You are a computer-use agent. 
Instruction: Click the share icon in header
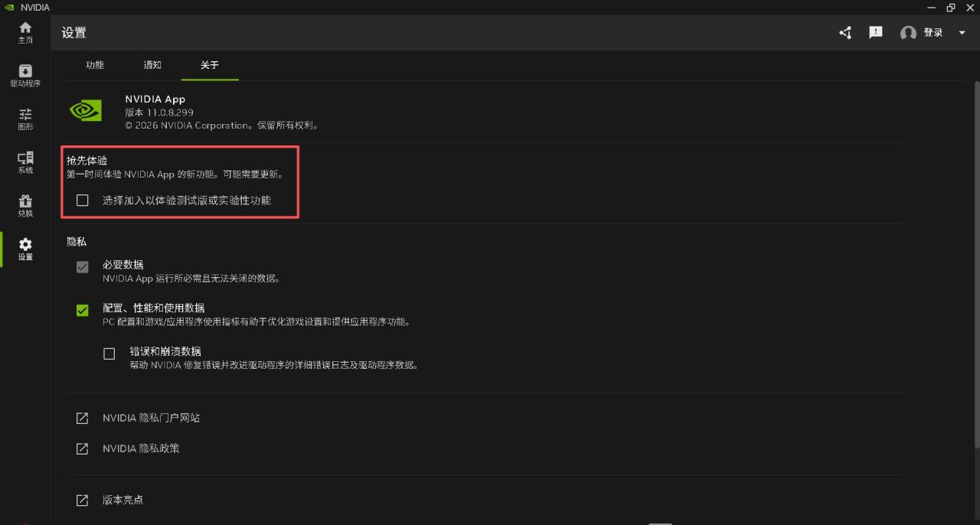pos(845,33)
